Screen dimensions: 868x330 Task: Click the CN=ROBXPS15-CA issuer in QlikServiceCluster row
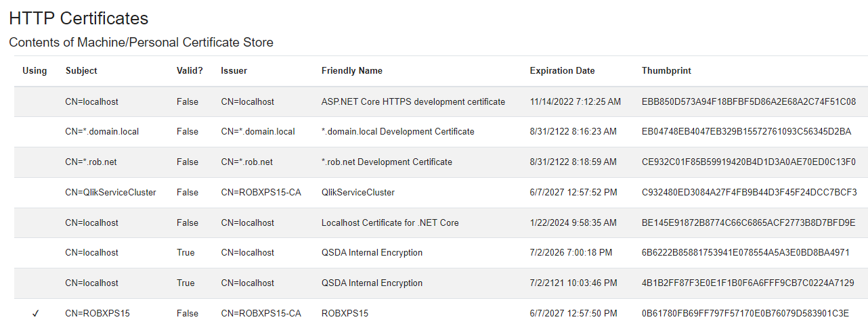coord(261,193)
